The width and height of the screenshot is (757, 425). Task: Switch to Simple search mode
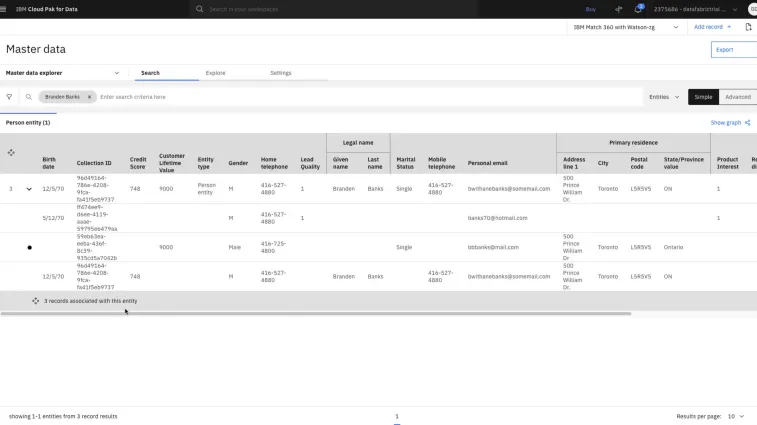pyautogui.click(x=703, y=97)
